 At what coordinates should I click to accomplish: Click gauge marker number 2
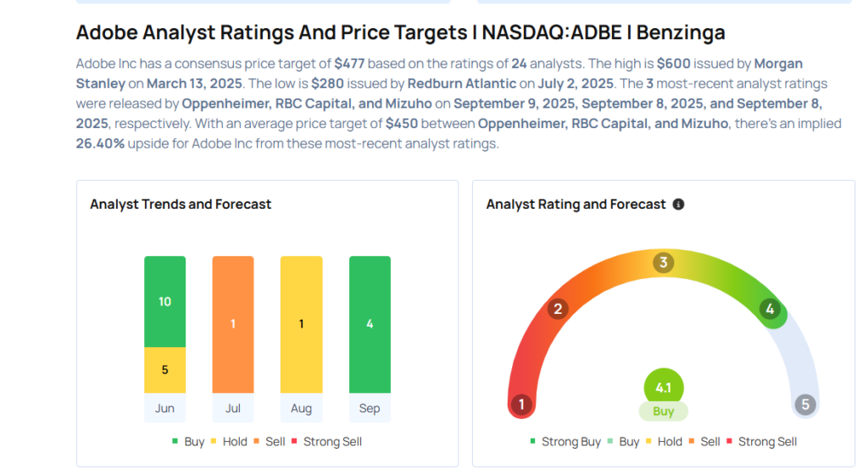click(x=557, y=309)
